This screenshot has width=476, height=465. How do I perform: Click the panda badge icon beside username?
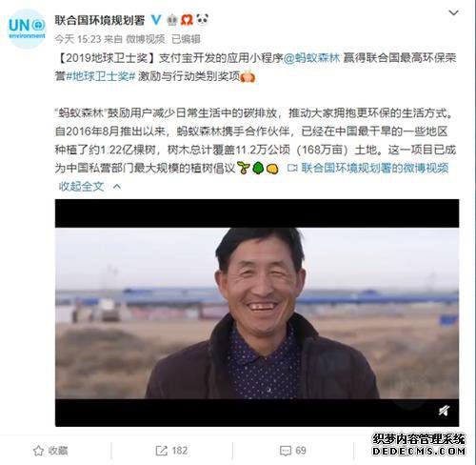(x=202, y=19)
